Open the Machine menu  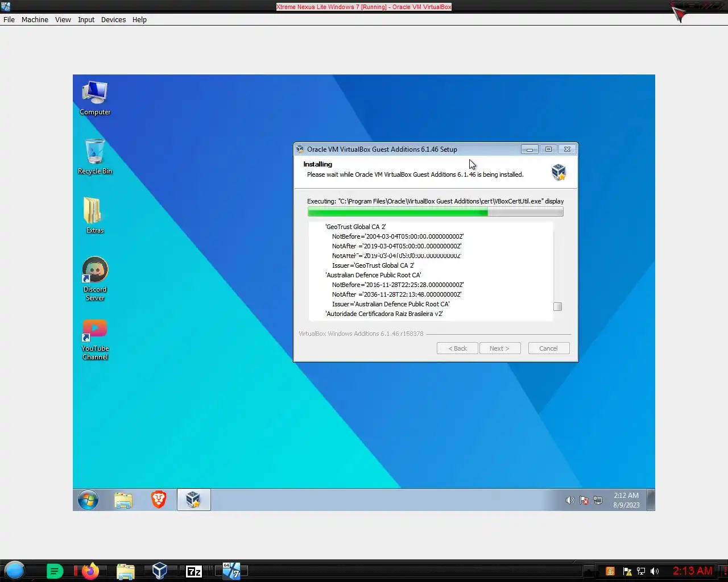click(35, 19)
